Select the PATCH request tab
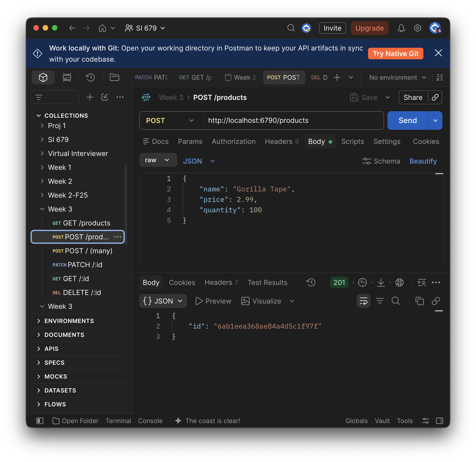The width and height of the screenshot is (476, 462). (152, 77)
